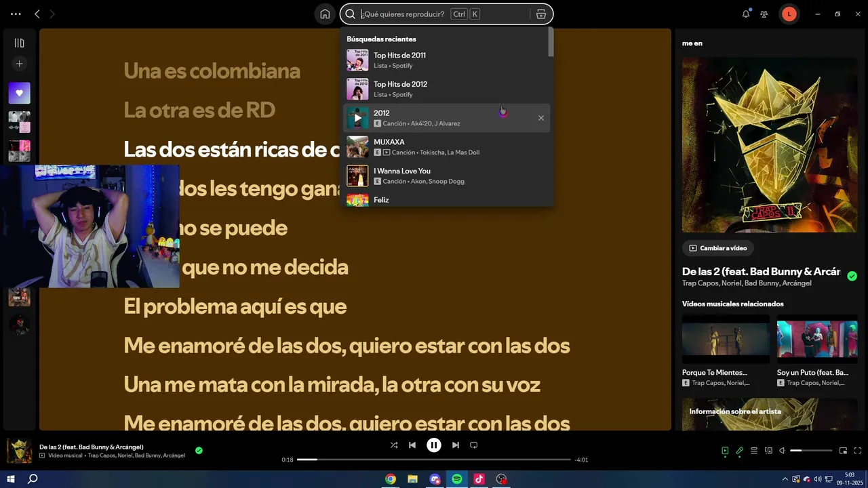Toggle Now Playing view panel
Image resolution: width=868 pixels, height=488 pixels.
(x=725, y=451)
